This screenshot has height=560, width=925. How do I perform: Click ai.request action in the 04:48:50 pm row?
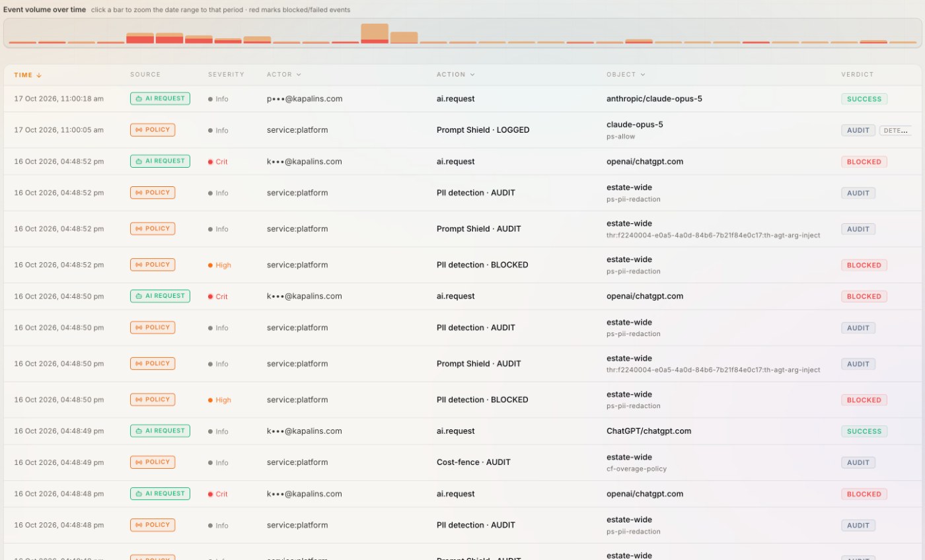tap(455, 296)
